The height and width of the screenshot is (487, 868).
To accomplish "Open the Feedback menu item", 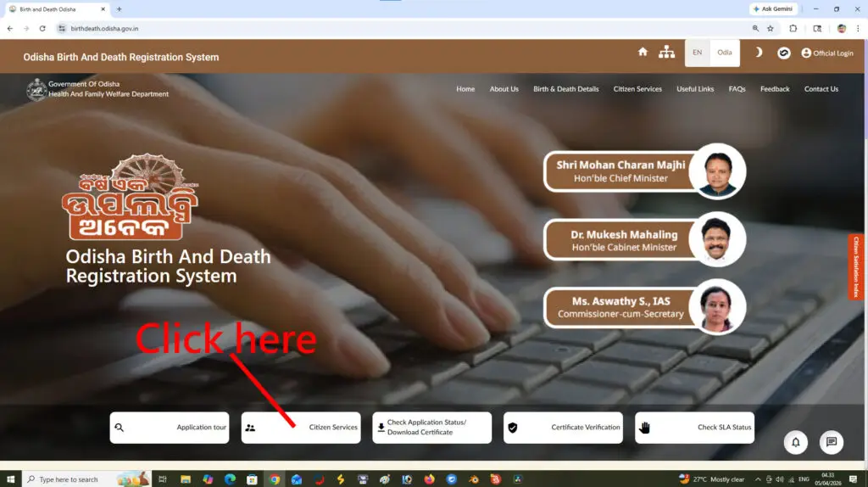I will tap(774, 89).
